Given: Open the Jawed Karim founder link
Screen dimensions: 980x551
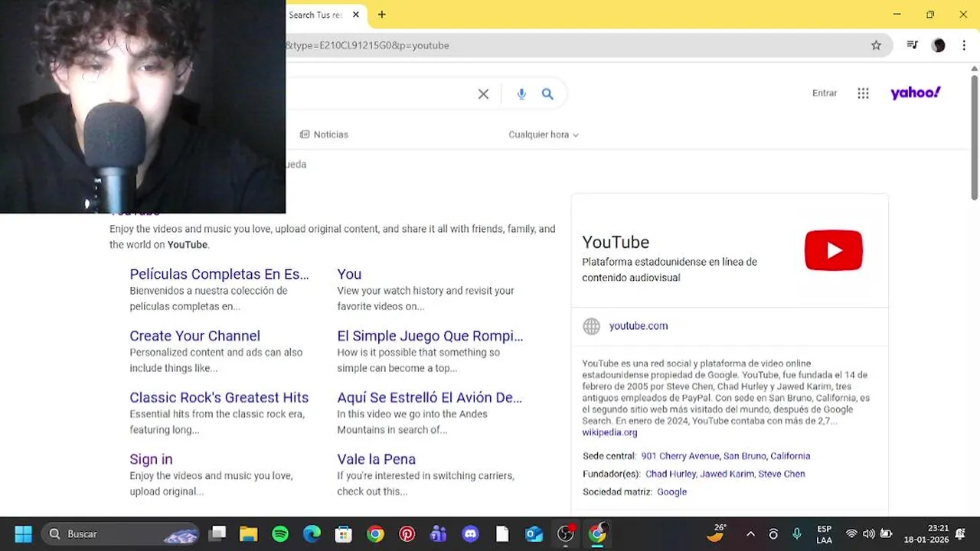Looking at the screenshot, I should click(x=727, y=474).
